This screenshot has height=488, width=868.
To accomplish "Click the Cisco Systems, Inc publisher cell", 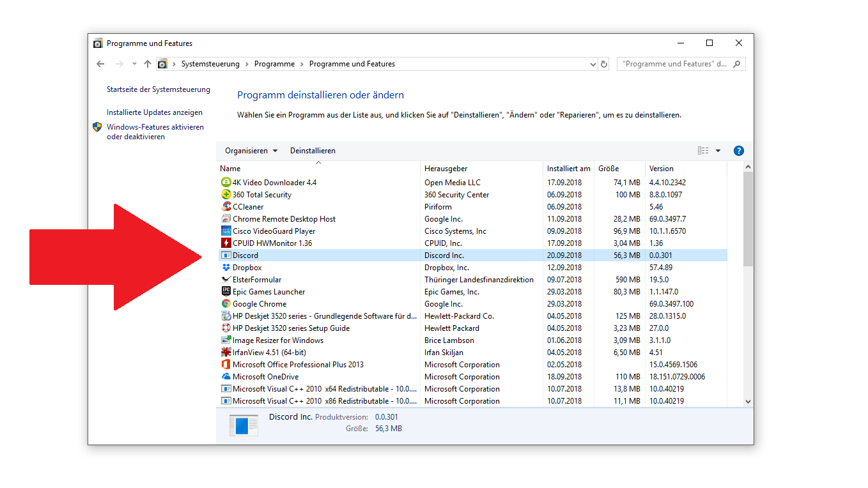I will tap(455, 231).
